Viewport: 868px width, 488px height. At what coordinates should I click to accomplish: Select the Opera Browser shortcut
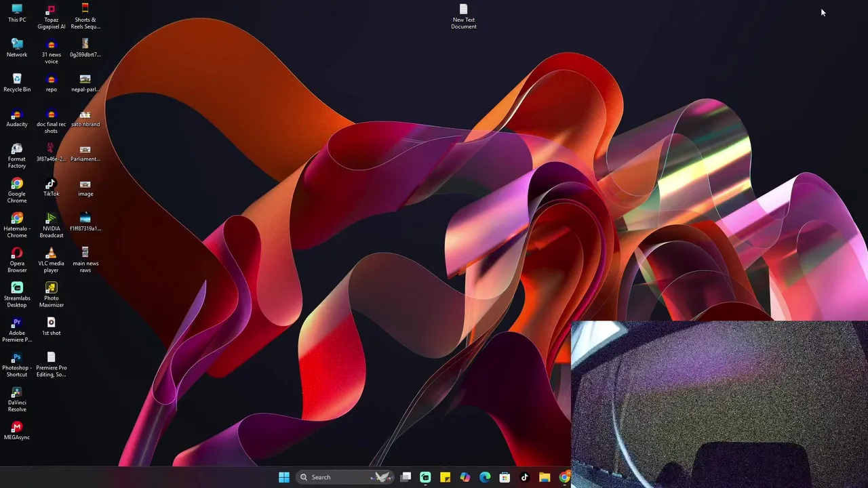click(x=17, y=260)
